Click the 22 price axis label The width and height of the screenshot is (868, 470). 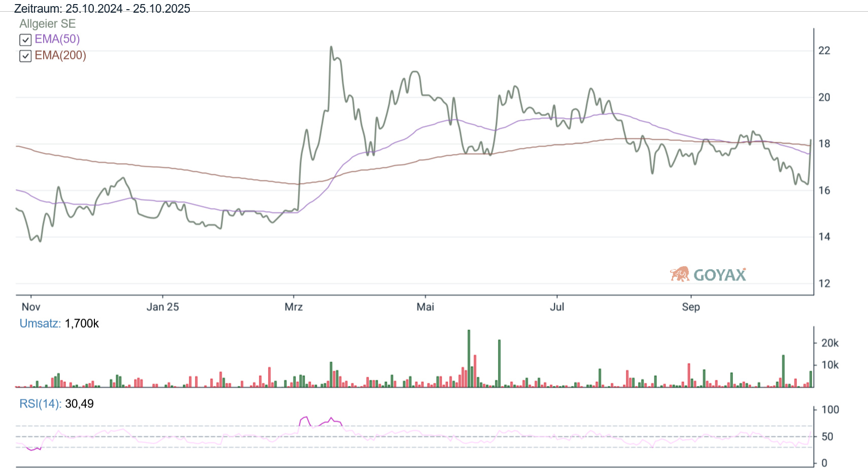click(824, 51)
